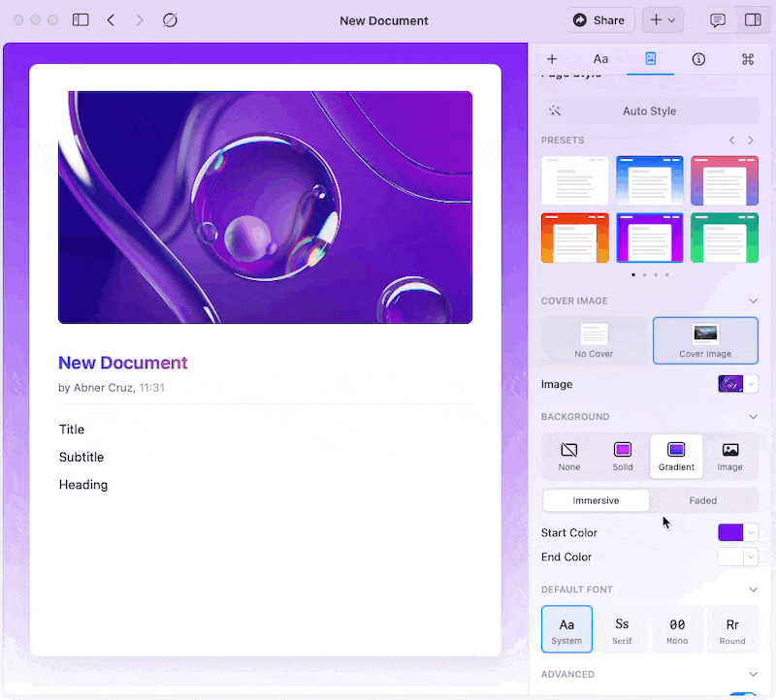The height and width of the screenshot is (700, 776).
Task: Open the command key shortcuts tab
Action: pyautogui.click(x=747, y=59)
